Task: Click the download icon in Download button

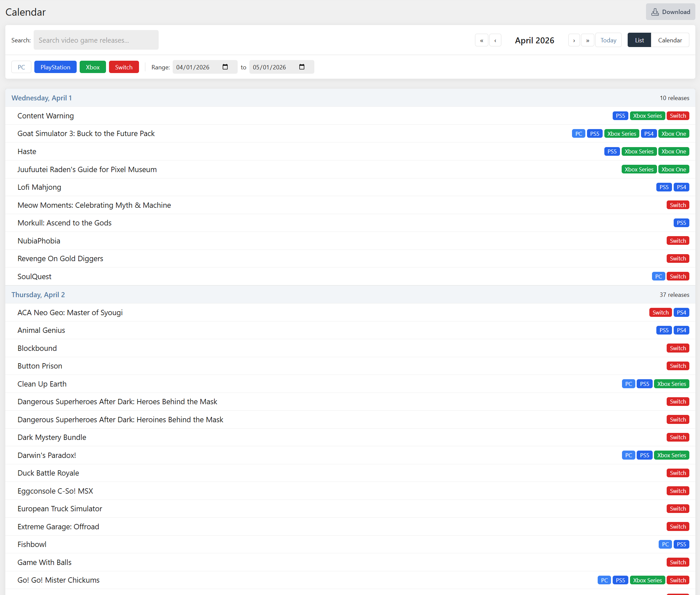Action: (x=655, y=12)
